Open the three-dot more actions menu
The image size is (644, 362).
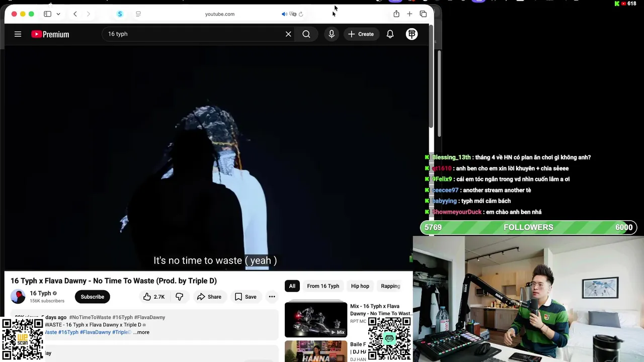coord(272,297)
